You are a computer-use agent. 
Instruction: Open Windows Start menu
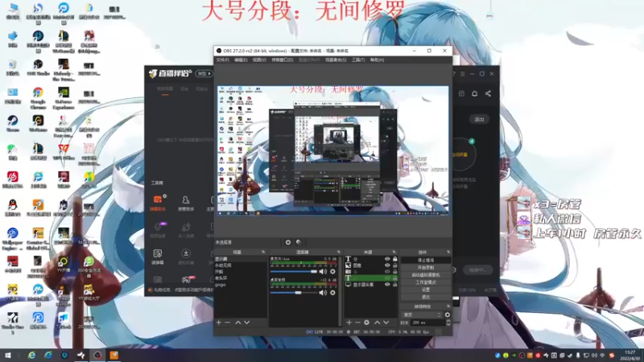pos(8,356)
